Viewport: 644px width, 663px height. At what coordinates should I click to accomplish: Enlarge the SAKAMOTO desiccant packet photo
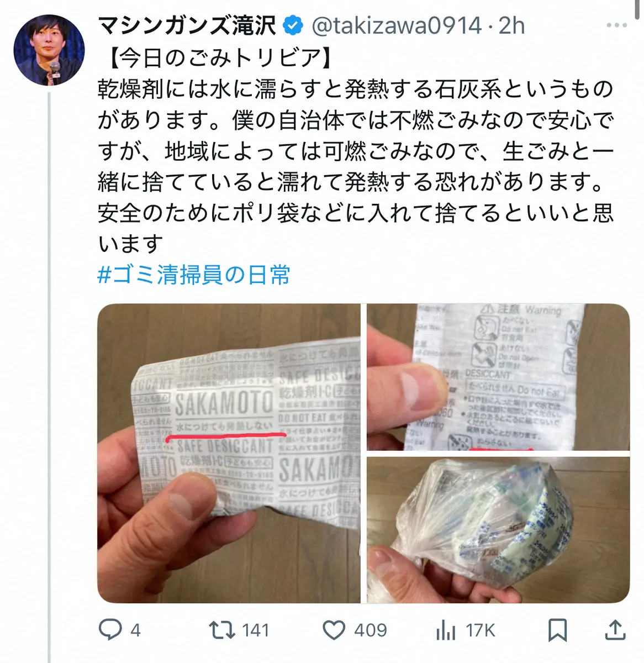[229, 453]
